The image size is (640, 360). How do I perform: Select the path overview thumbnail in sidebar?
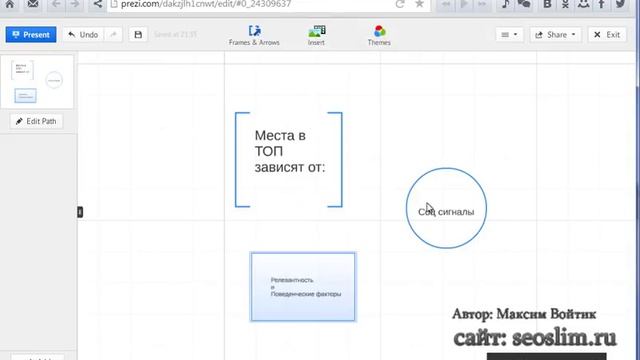tap(37, 82)
